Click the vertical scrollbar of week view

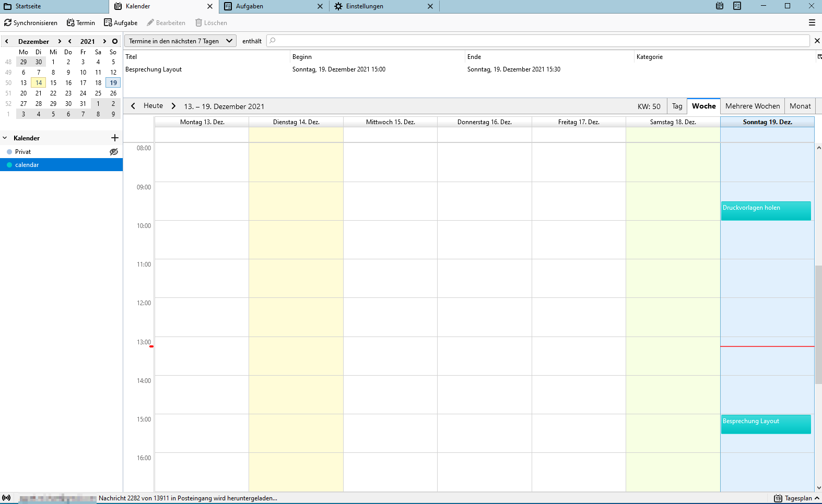point(818,325)
